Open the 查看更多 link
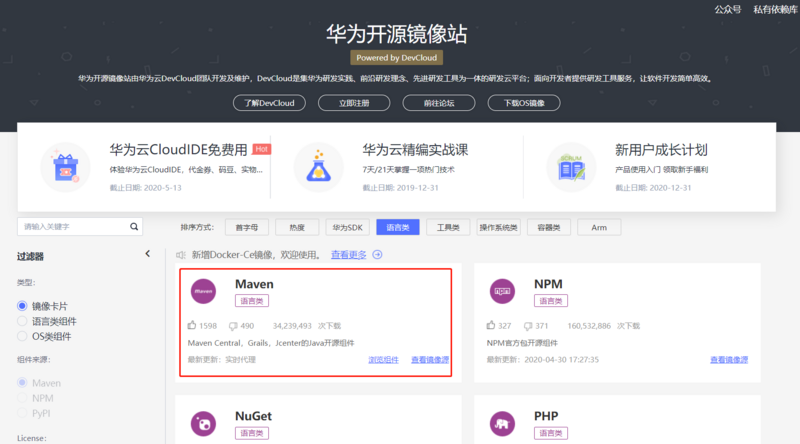This screenshot has width=800, height=444. [x=348, y=255]
